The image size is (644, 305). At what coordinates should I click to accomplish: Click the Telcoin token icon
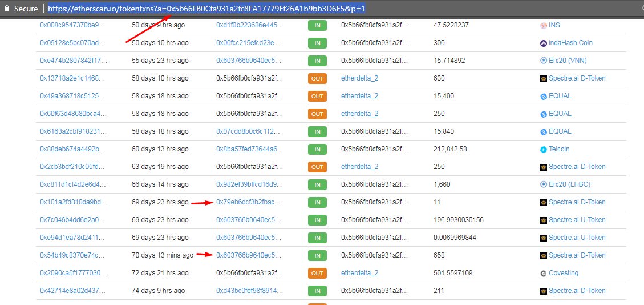(544, 149)
